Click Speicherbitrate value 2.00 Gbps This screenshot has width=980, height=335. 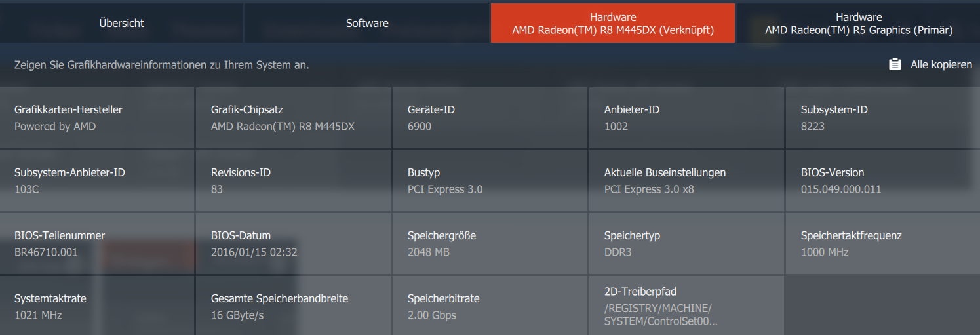tap(432, 315)
